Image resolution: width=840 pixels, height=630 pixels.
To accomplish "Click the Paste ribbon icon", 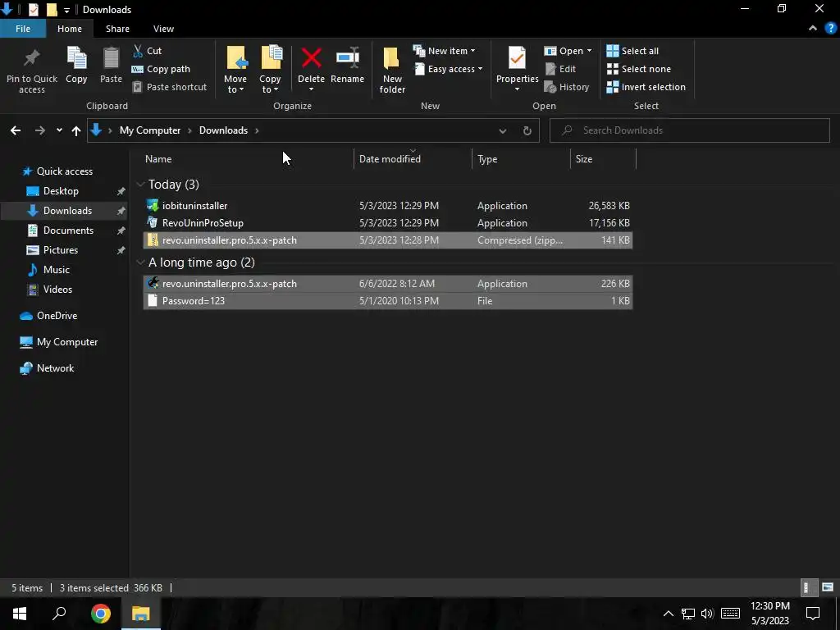I will [111, 58].
